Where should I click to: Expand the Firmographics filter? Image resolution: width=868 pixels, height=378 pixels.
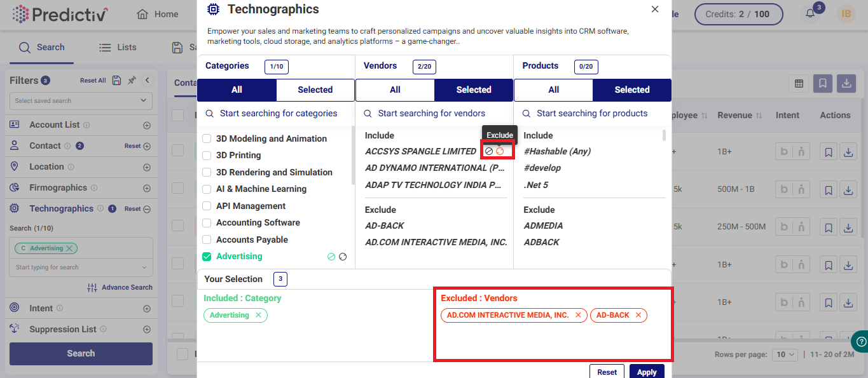coord(147,188)
